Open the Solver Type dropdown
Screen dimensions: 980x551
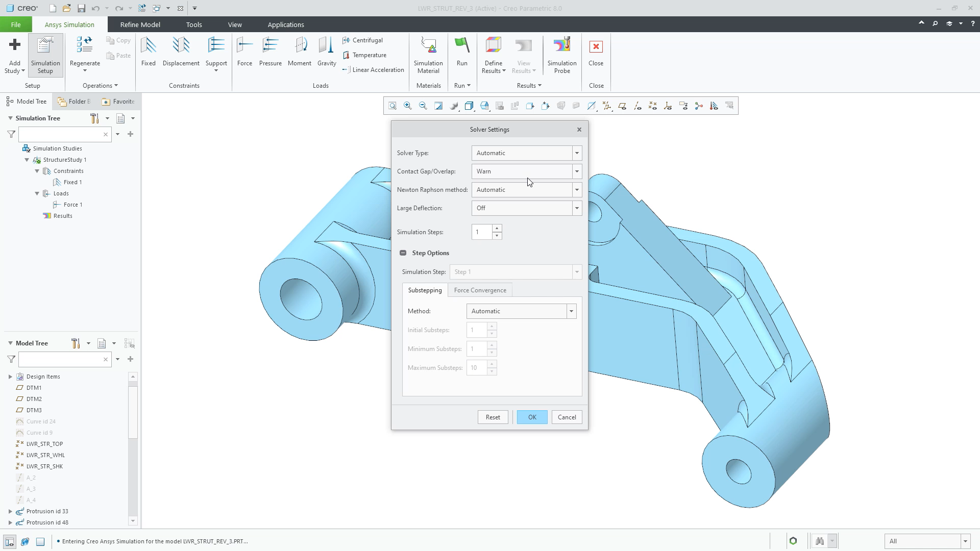point(577,153)
